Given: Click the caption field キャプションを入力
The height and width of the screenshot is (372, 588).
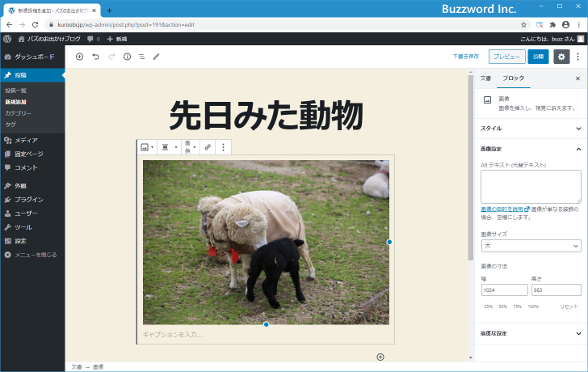Looking at the screenshot, I should tap(266, 335).
